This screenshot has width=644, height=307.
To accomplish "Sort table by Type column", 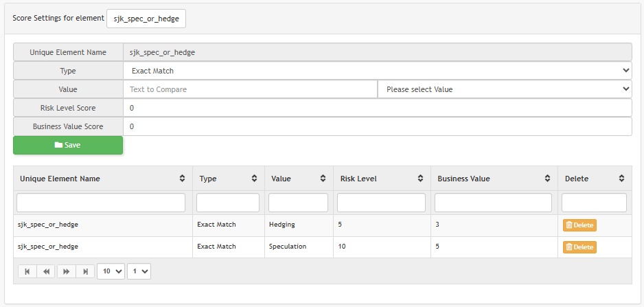I will [254, 179].
